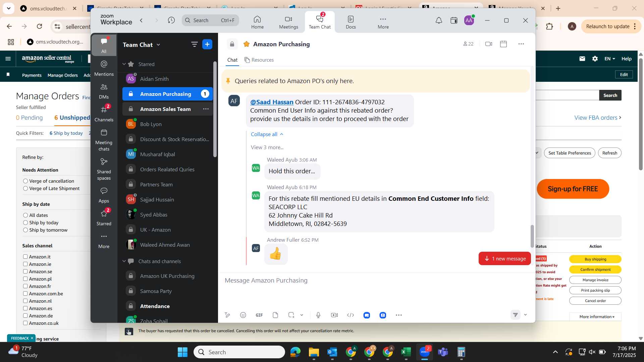Click the Seller Central page scrollbar
This screenshot has height=362, width=644.
[x=641, y=114]
